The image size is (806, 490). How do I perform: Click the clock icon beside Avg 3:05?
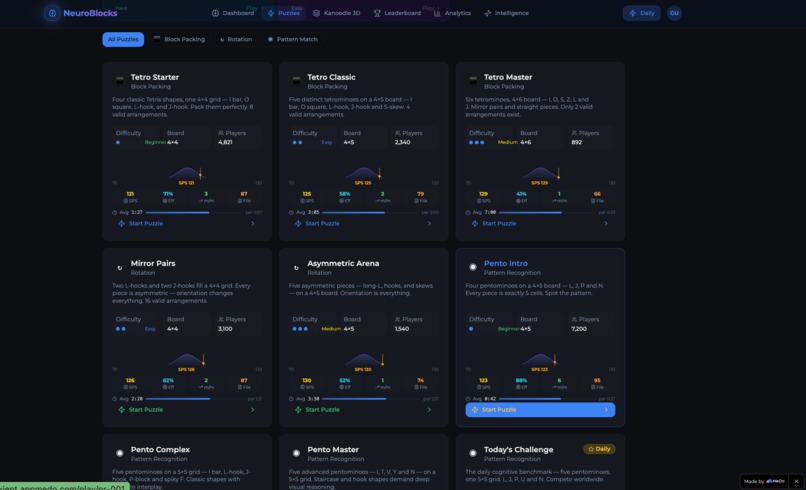[x=291, y=212]
